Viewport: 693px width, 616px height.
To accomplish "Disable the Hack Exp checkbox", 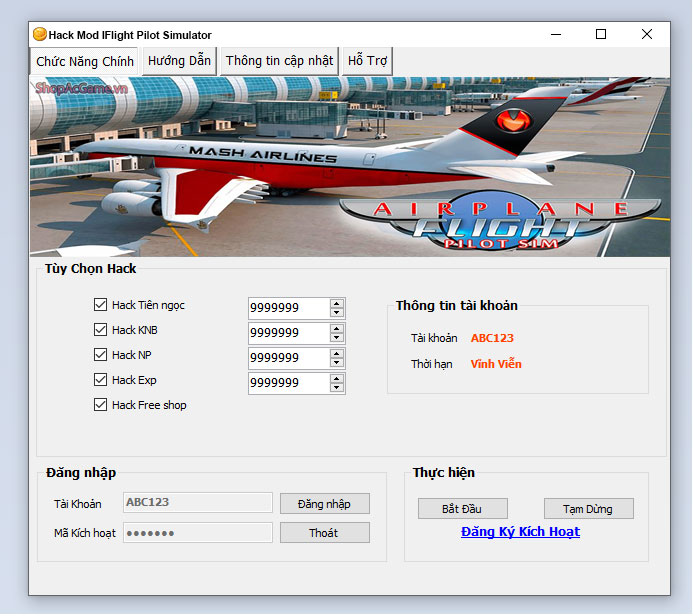I will (100, 380).
